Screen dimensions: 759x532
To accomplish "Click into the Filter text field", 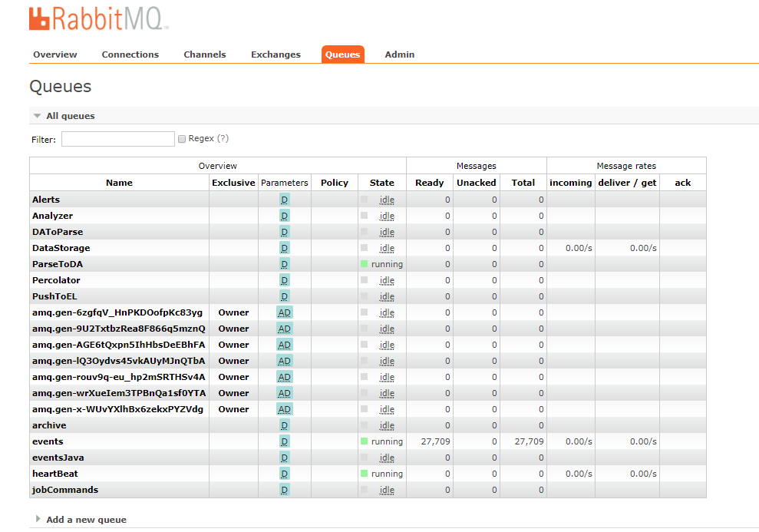I will (118, 139).
